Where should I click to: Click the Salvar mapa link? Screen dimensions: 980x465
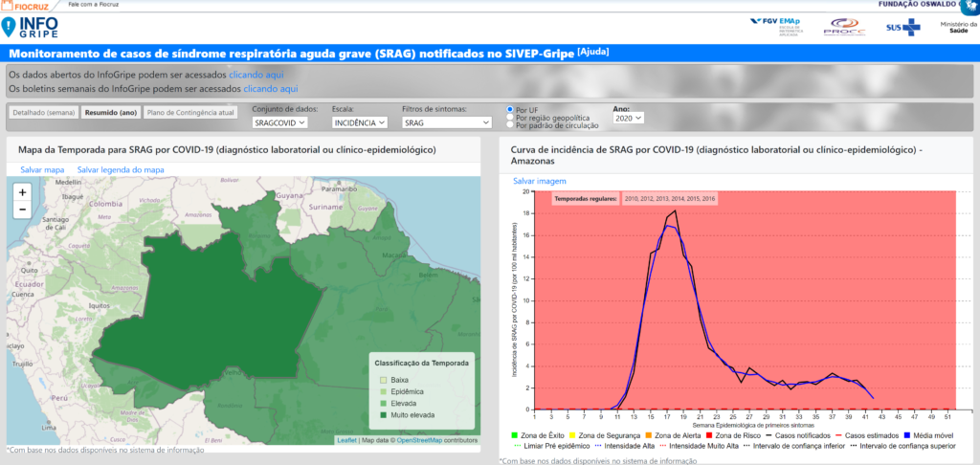coord(42,169)
